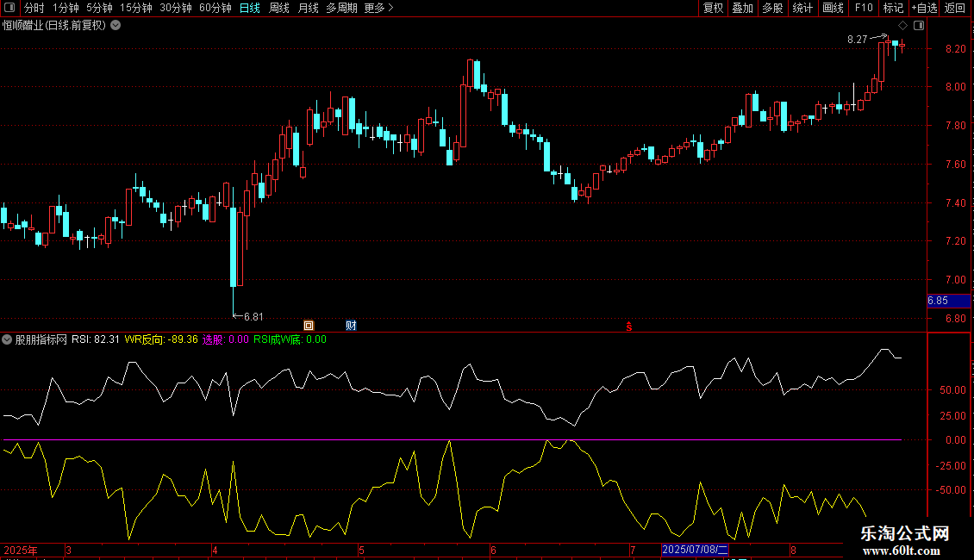Click the diamond icon above the price chart
Viewport: 974px width, 560px height.
click(903, 26)
